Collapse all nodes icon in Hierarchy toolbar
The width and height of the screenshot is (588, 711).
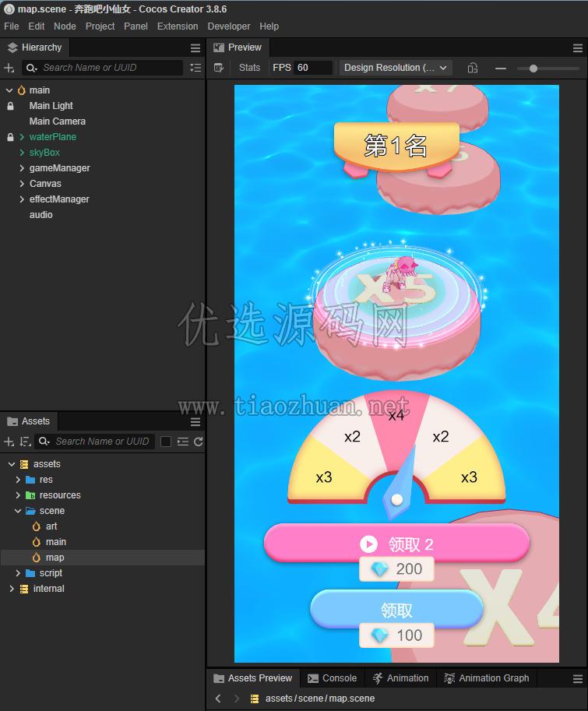point(195,68)
